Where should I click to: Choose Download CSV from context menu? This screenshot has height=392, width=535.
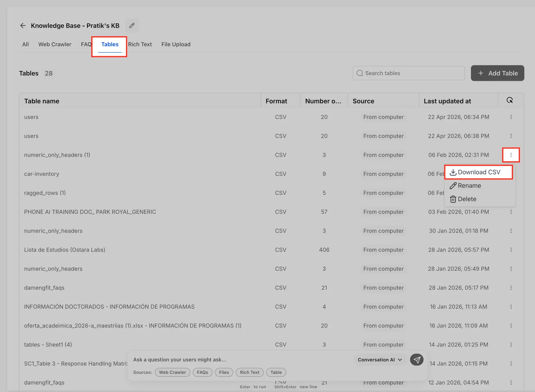[x=478, y=172]
